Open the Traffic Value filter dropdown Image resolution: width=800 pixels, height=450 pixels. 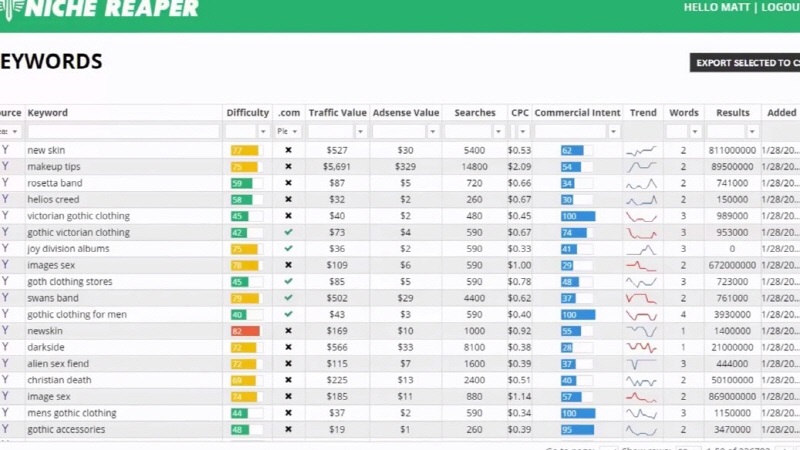tap(361, 132)
